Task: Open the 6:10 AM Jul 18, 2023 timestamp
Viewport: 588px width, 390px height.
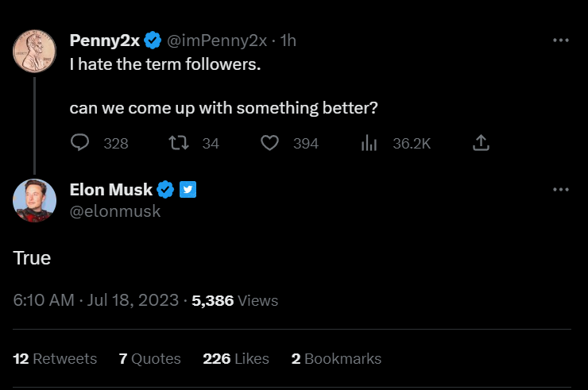Action: click(95, 301)
